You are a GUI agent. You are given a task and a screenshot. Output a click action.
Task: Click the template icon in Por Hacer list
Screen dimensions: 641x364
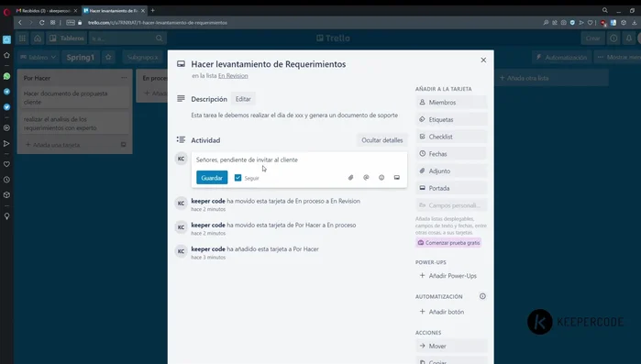[x=123, y=145]
